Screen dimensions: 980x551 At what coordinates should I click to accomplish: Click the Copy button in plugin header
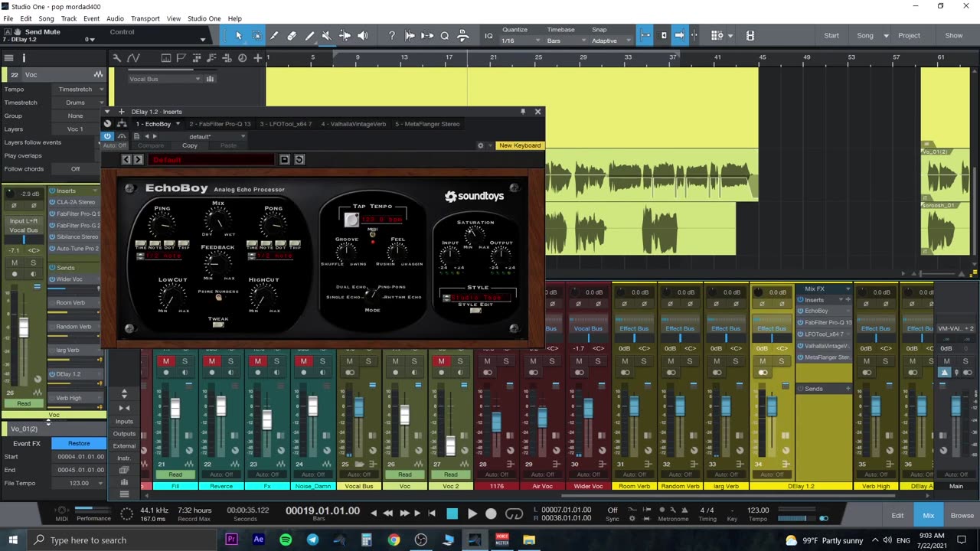[x=190, y=145]
